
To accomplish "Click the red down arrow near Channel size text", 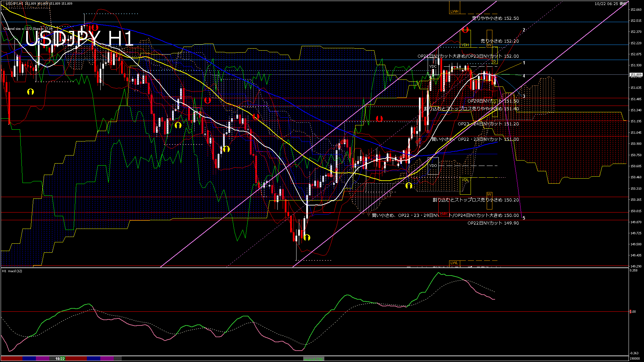I will (x=95, y=27).
